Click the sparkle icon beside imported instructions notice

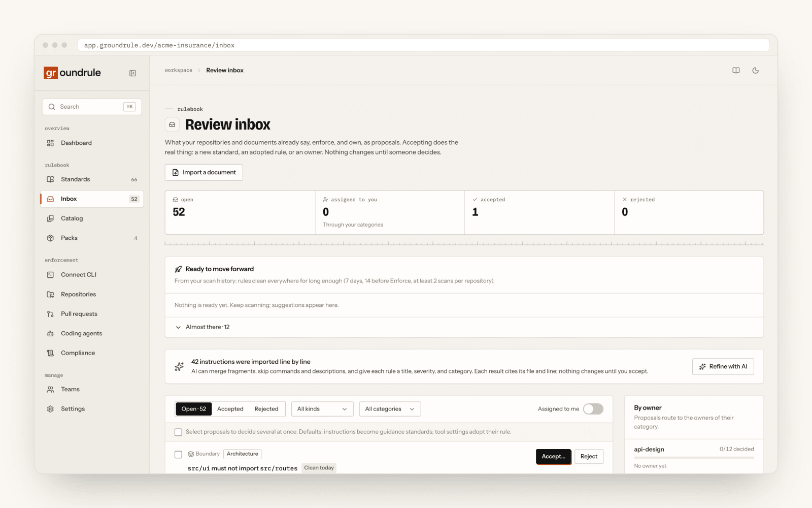coord(179,366)
